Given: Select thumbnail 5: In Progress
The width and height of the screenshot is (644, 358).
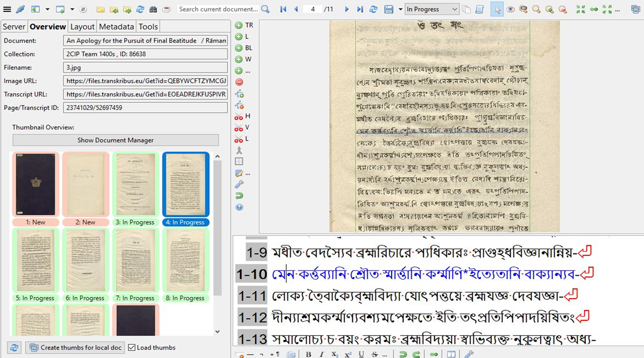Looking at the screenshot, I should click(x=36, y=265).
